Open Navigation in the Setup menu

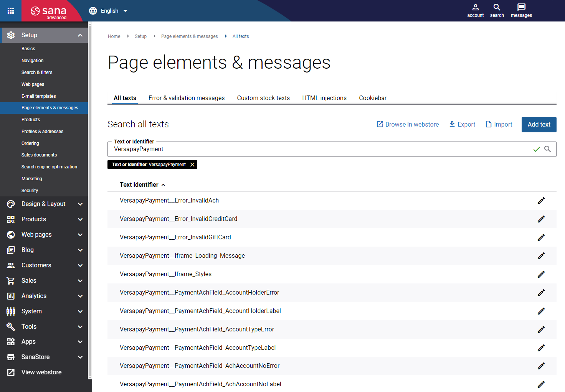pos(32,61)
